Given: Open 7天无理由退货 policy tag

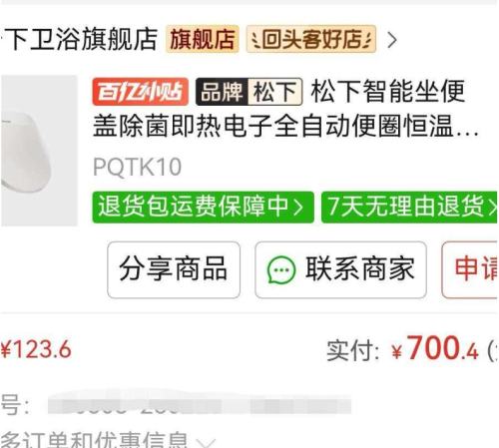Looking at the screenshot, I should pos(409,208).
